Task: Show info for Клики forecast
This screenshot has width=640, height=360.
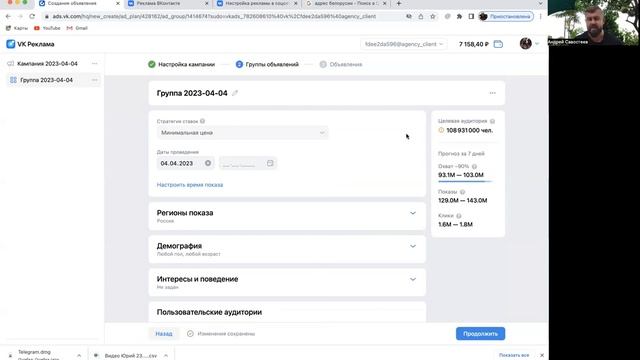Action: (x=459, y=216)
